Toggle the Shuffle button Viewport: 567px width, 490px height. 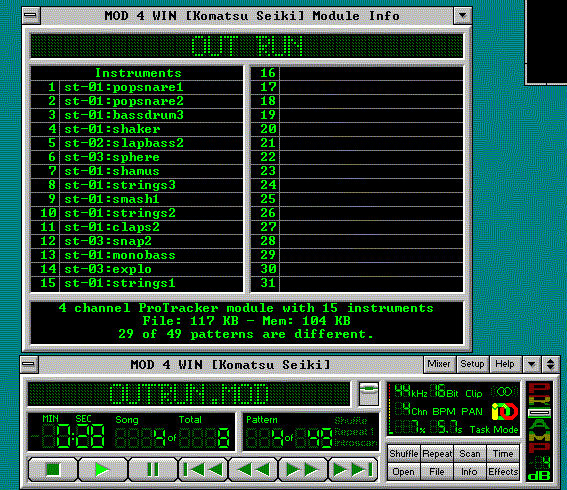[404, 453]
